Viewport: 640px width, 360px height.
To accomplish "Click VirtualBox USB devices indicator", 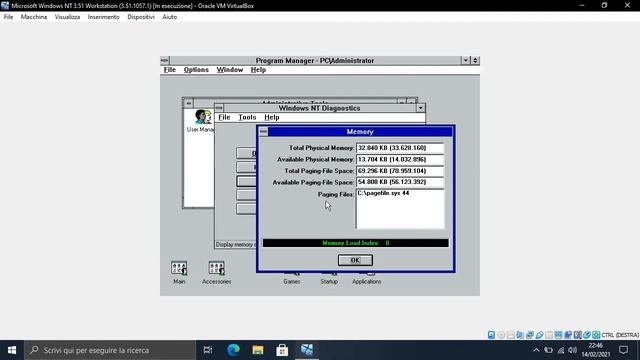I will pos(539,335).
